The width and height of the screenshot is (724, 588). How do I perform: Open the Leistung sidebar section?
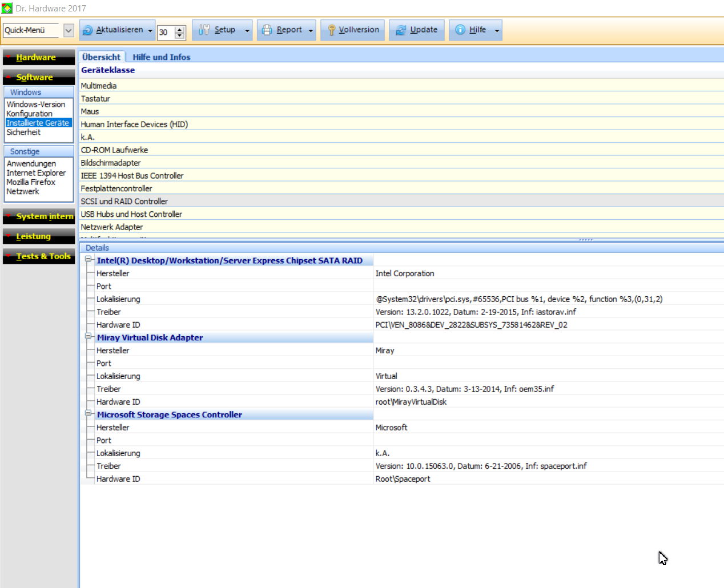[x=39, y=236]
